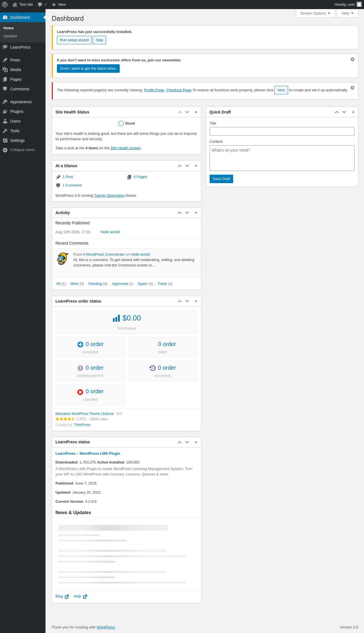Open the Help dropdown tab
Image resolution: width=364 pixels, height=633 pixels.
(x=348, y=13)
